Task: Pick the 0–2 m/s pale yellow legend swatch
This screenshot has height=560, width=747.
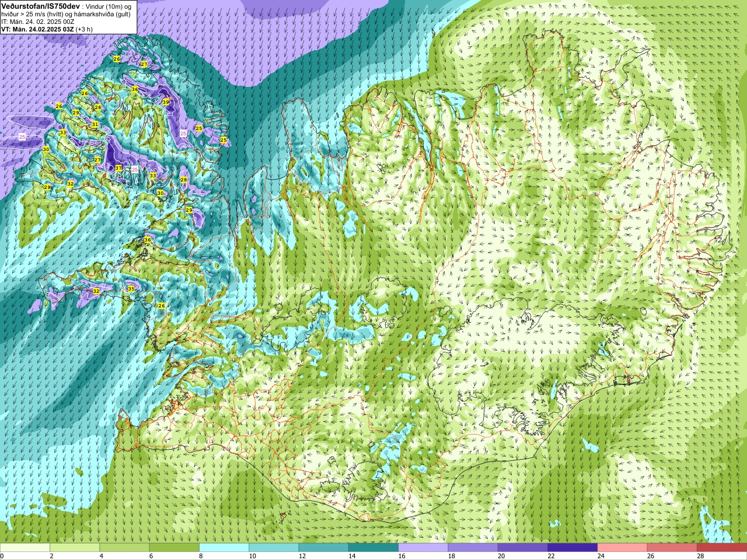Action: point(25,548)
